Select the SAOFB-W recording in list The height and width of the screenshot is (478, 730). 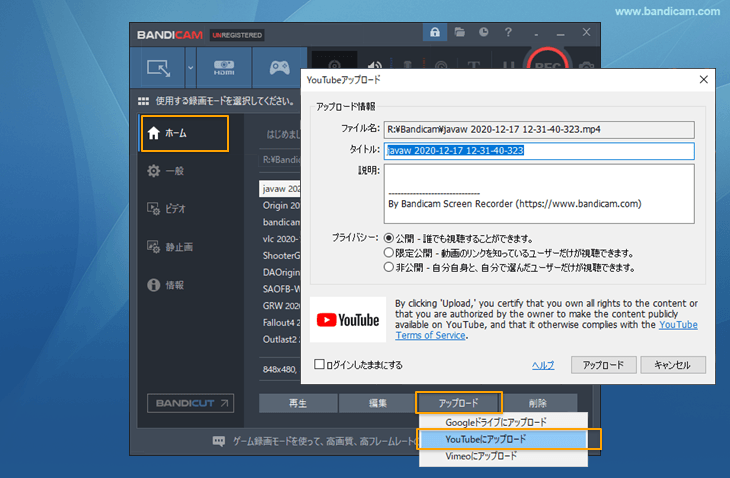(x=281, y=289)
